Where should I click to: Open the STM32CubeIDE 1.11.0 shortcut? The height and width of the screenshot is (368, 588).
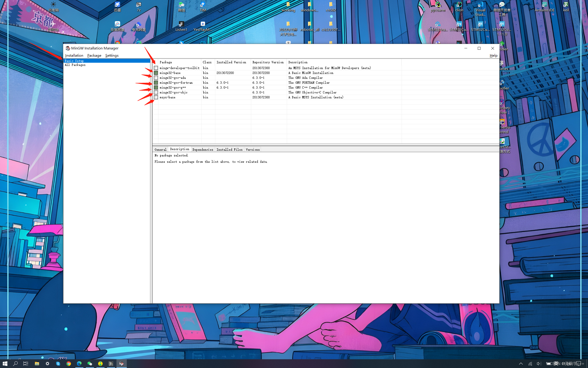[x=502, y=29]
